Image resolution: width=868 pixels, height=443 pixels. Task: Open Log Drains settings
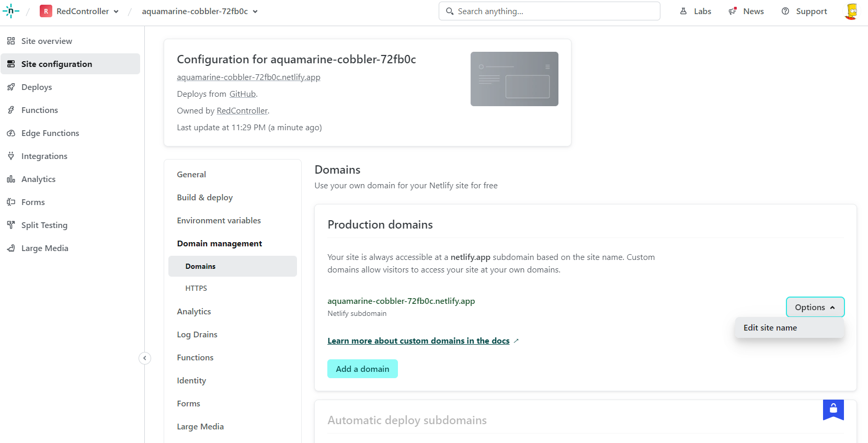click(x=197, y=335)
